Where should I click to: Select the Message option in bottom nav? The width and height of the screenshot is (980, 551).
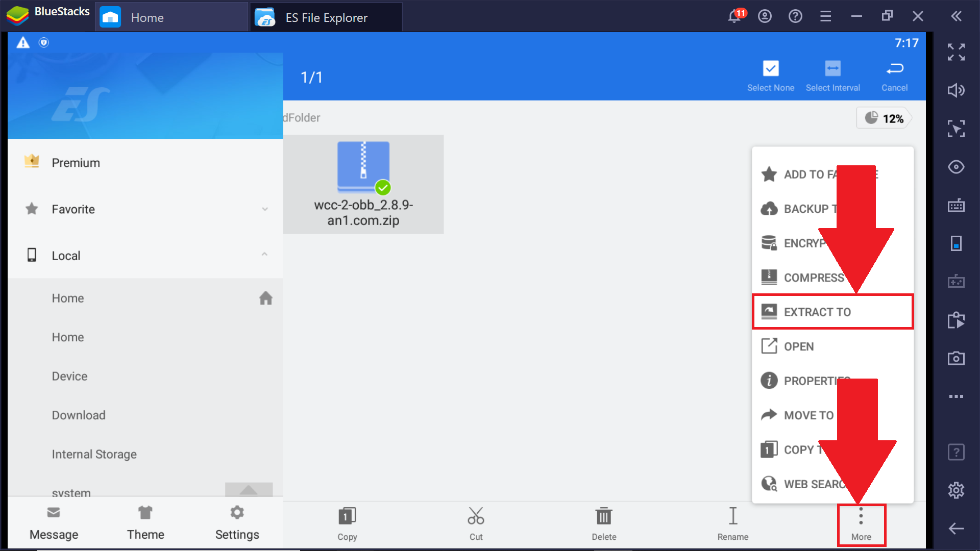pos(54,525)
